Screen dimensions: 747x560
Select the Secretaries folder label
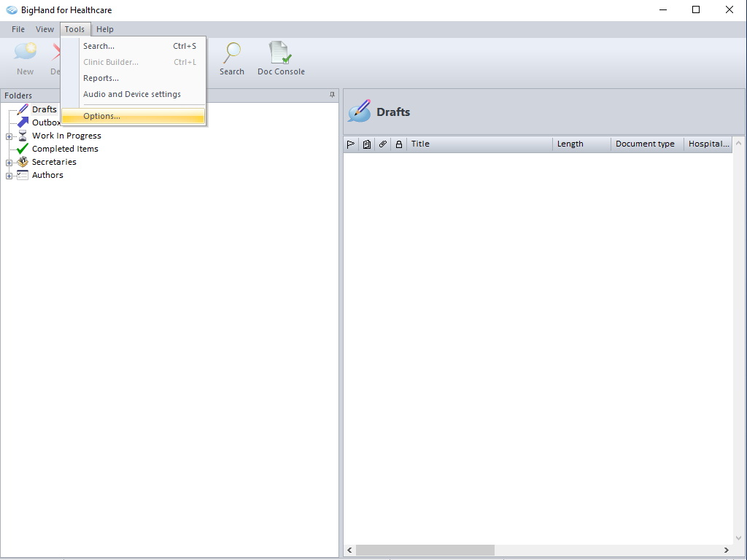[54, 162]
